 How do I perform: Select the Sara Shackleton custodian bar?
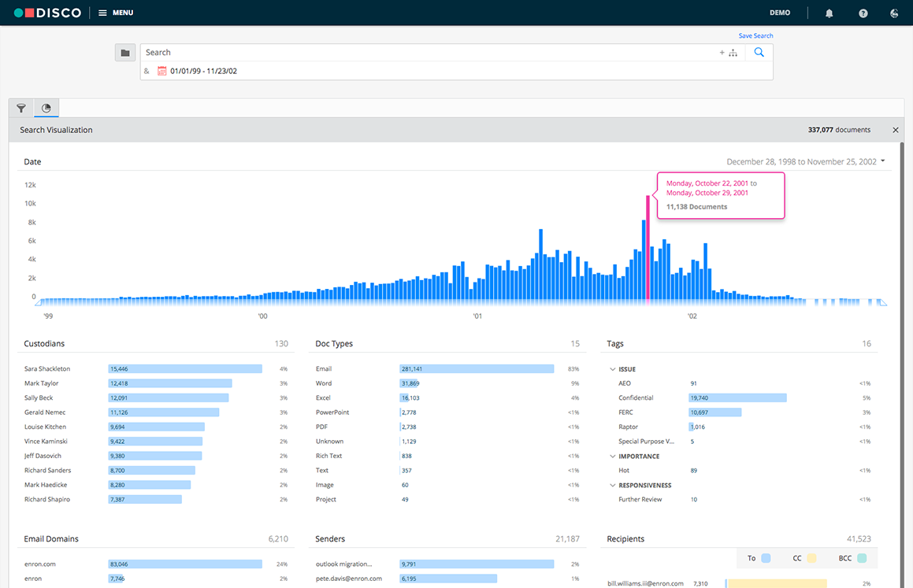(x=185, y=368)
